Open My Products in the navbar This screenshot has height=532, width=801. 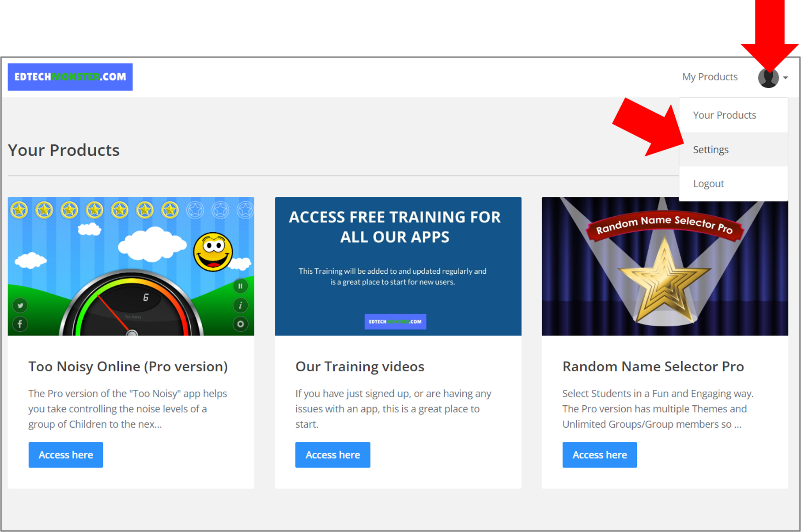tap(710, 77)
